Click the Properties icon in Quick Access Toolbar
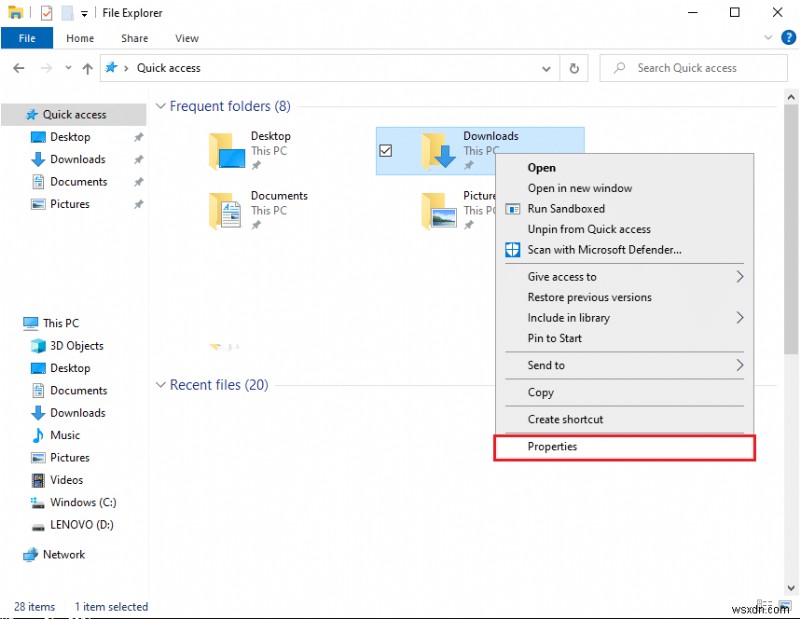 [46, 12]
